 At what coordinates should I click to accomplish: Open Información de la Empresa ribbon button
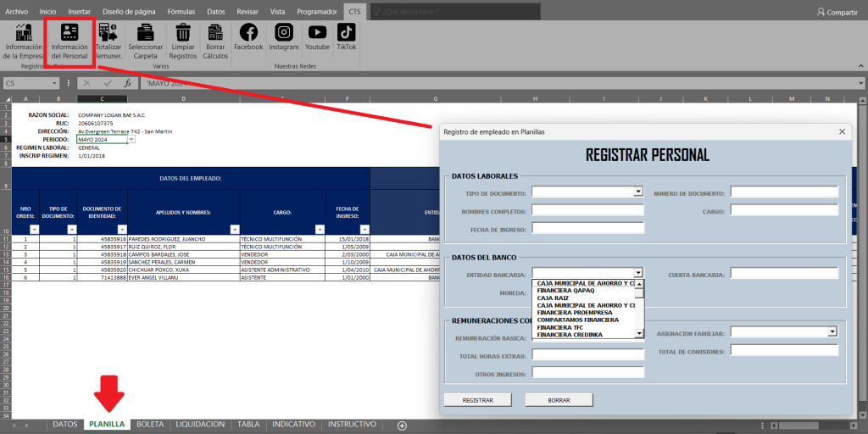click(x=22, y=41)
